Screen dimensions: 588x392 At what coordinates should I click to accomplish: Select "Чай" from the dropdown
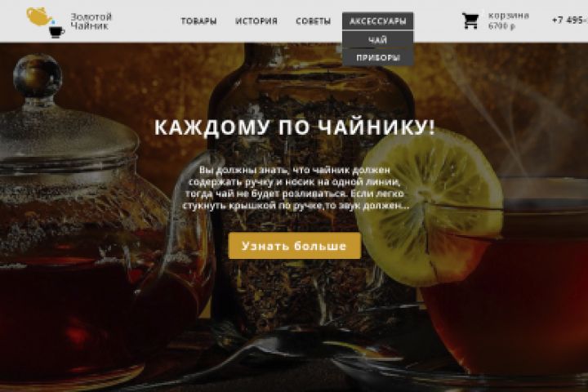tap(377, 40)
